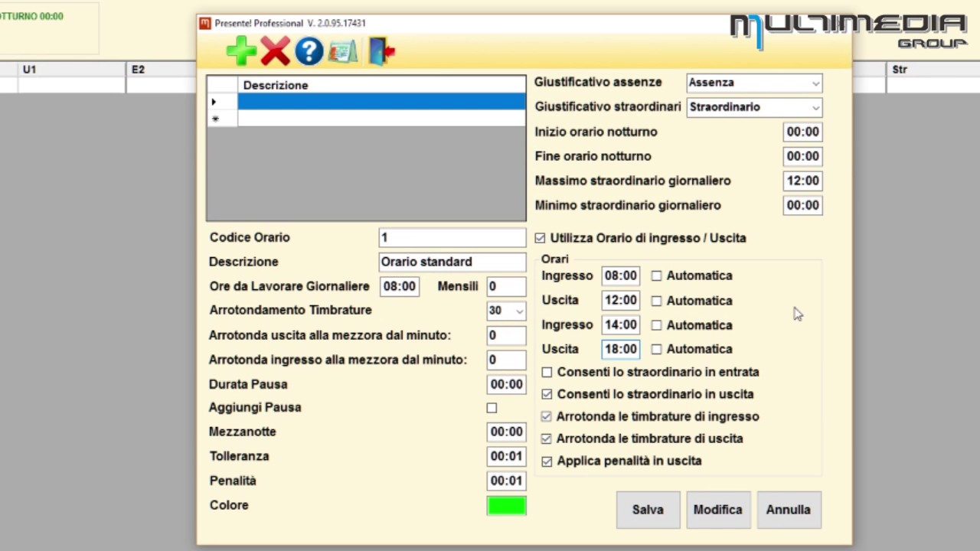
Task: Click the Mezzanotte time field
Action: tap(506, 432)
